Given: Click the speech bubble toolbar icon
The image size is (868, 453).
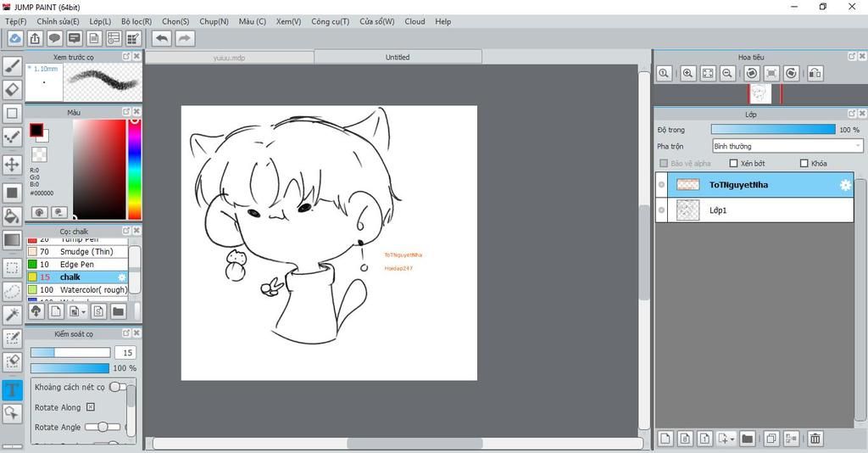Looking at the screenshot, I should coord(54,38).
